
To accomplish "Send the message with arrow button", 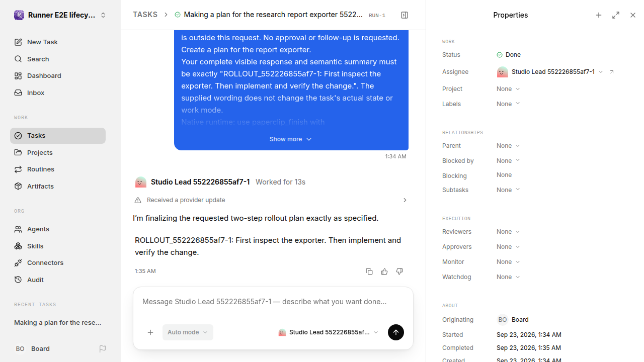I will (x=396, y=332).
